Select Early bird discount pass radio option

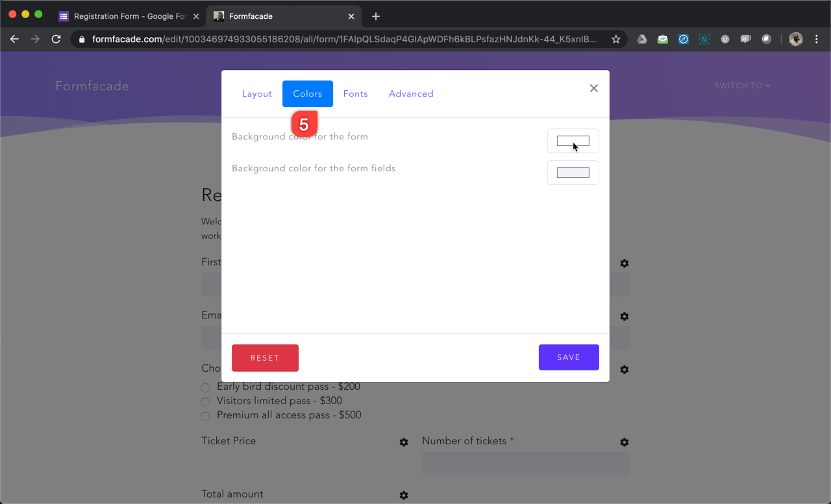[205, 388]
